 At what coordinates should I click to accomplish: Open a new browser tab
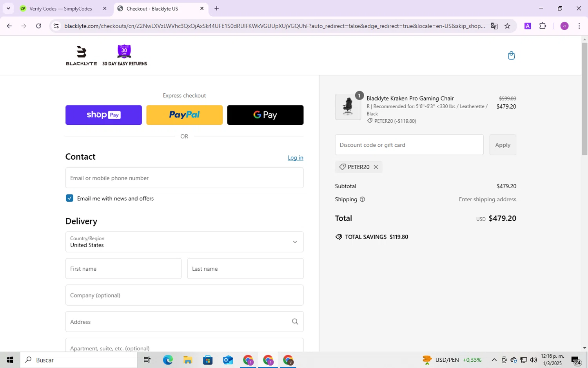(216, 8)
